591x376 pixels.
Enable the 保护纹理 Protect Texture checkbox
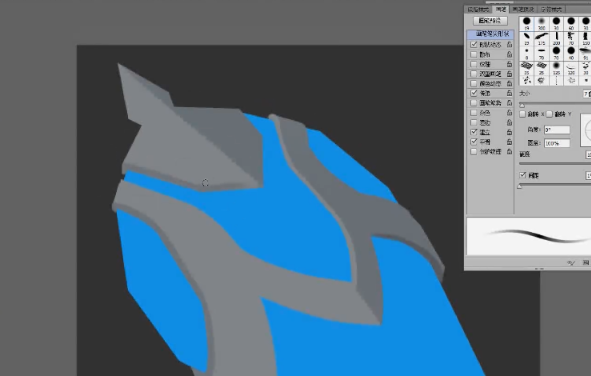pyautogui.click(x=474, y=151)
